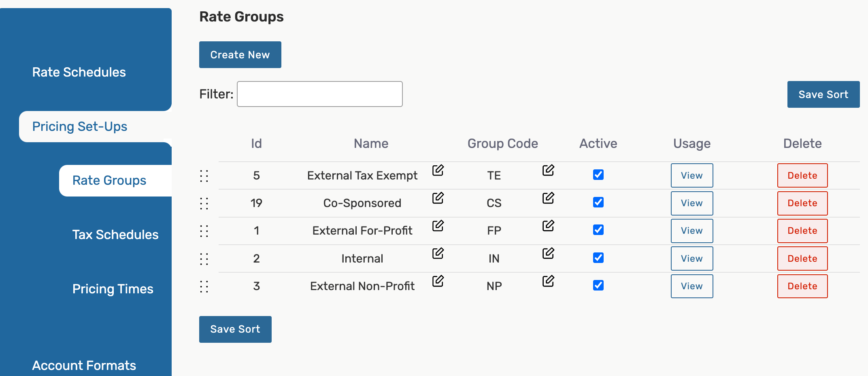Select the Pricing Set-Ups menu item
This screenshot has width=868, height=376.
pyautogui.click(x=80, y=126)
